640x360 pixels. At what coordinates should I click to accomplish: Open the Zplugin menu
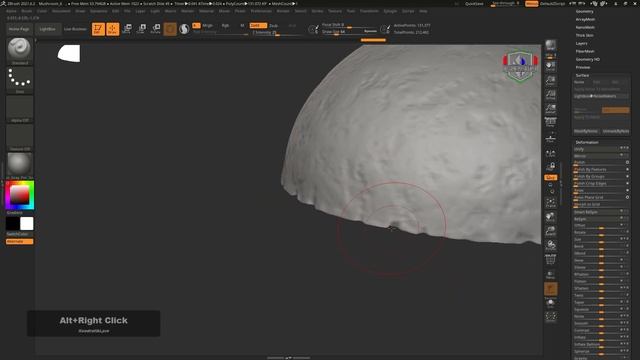click(x=390, y=11)
